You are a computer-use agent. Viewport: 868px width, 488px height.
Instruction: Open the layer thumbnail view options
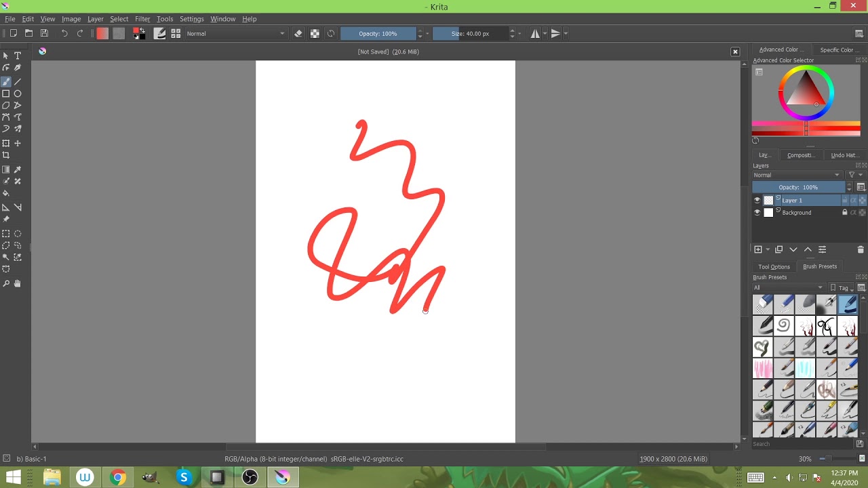(861, 187)
